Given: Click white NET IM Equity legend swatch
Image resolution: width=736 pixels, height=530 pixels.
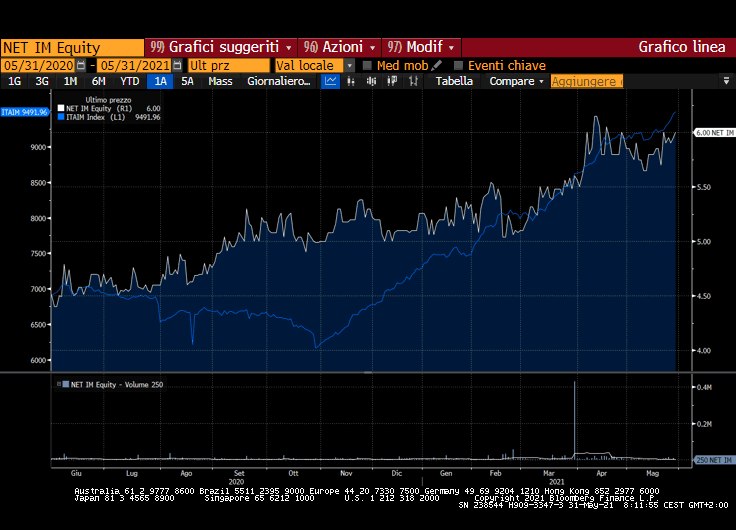Looking at the screenshot, I should pos(62,108).
